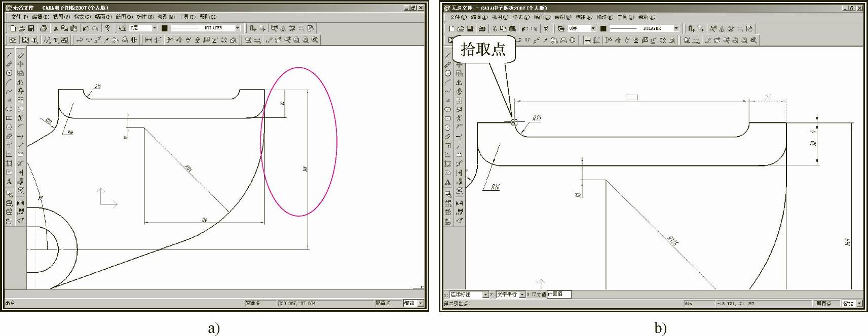Image resolution: width=868 pixels, height=336 pixels.
Task: Open 文件 menu in left window
Action: (19, 17)
